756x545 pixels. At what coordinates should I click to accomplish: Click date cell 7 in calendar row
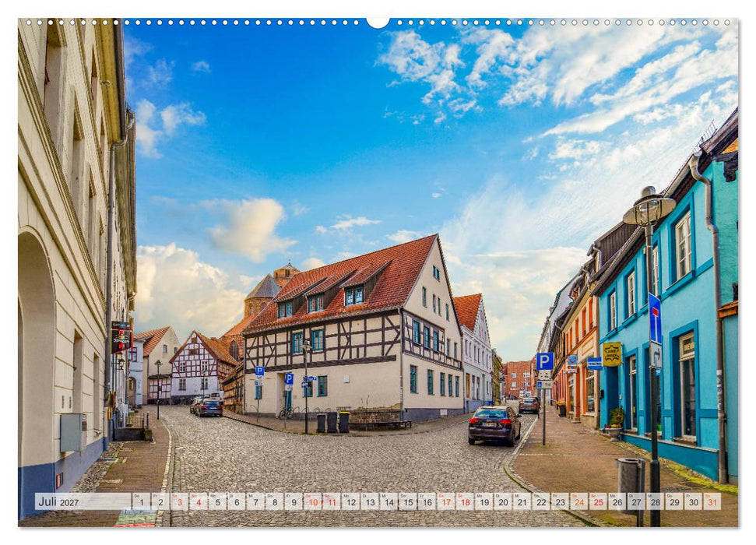[255, 501]
